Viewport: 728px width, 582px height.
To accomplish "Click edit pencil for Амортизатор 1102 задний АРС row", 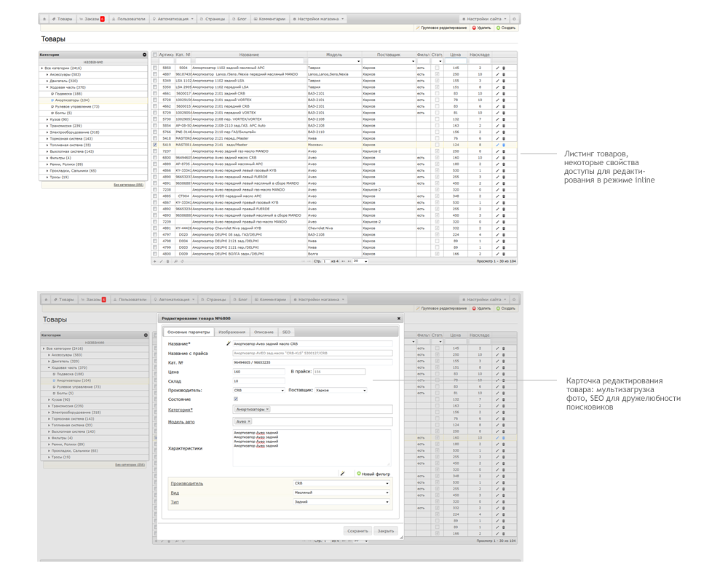I will pyautogui.click(x=497, y=68).
